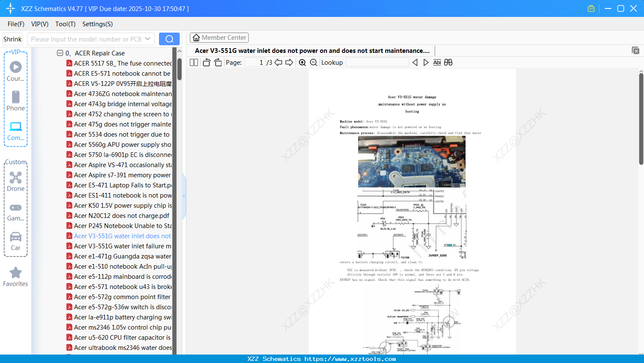The image size is (644, 363).
Task: Open the Courses category in VIP sidebar
Action: (x=16, y=71)
